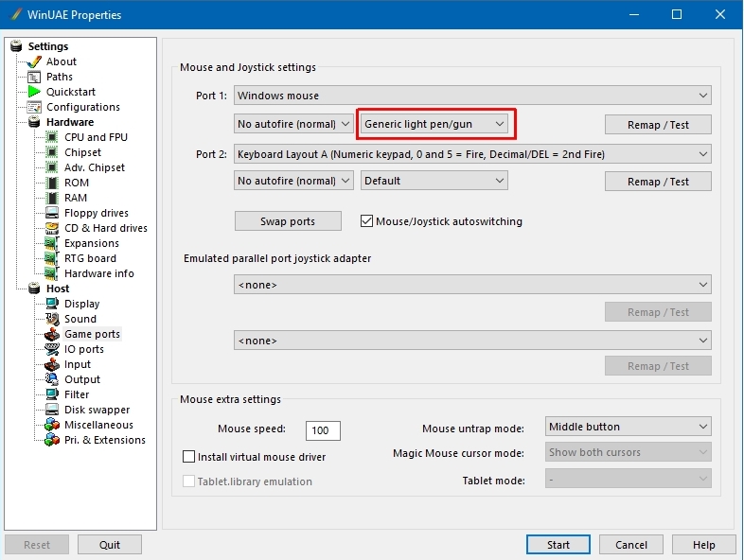Click the Start button
This screenshot has width=744, height=560.
pyautogui.click(x=558, y=545)
